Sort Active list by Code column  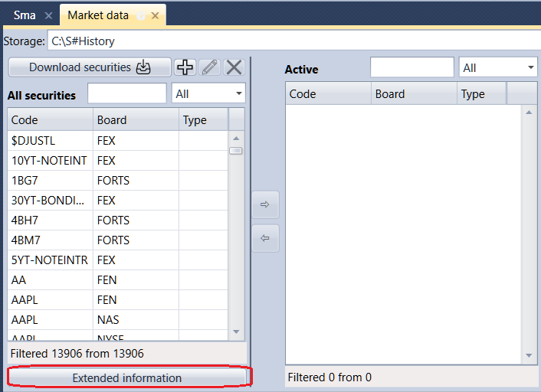pyautogui.click(x=329, y=93)
